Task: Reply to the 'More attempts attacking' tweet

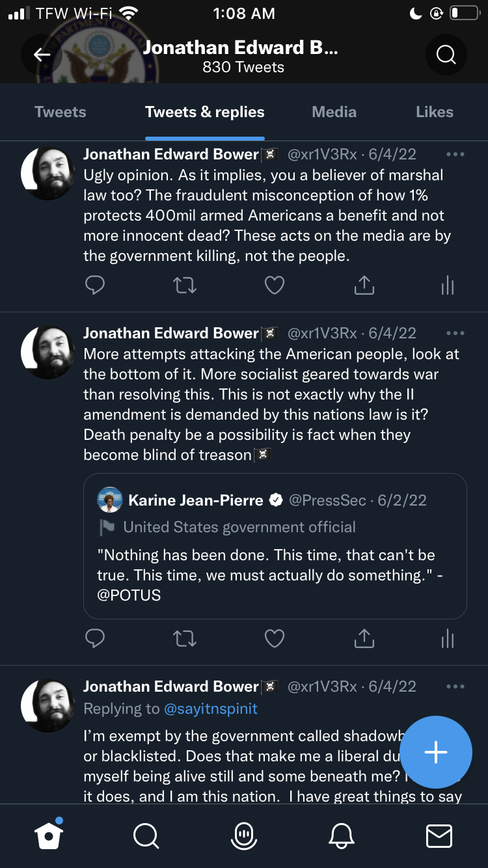Action: 95,639
